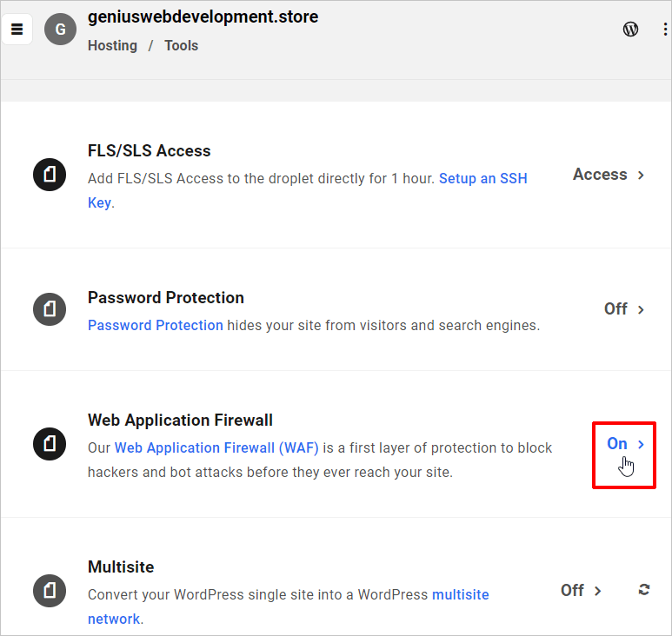Open the Multisite Off setting
Viewport: 672px width, 636px height.
572,591
